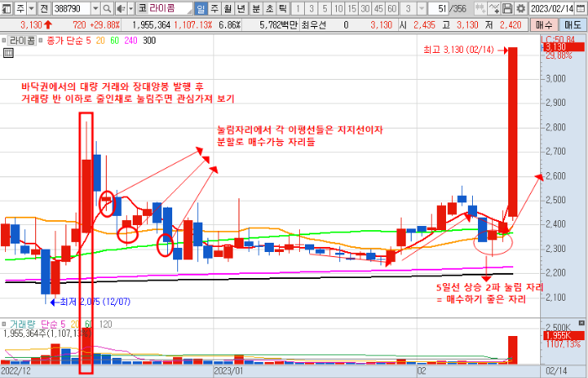Select the 일 daily chart period
This screenshot has height=378, width=588.
tap(201, 8)
